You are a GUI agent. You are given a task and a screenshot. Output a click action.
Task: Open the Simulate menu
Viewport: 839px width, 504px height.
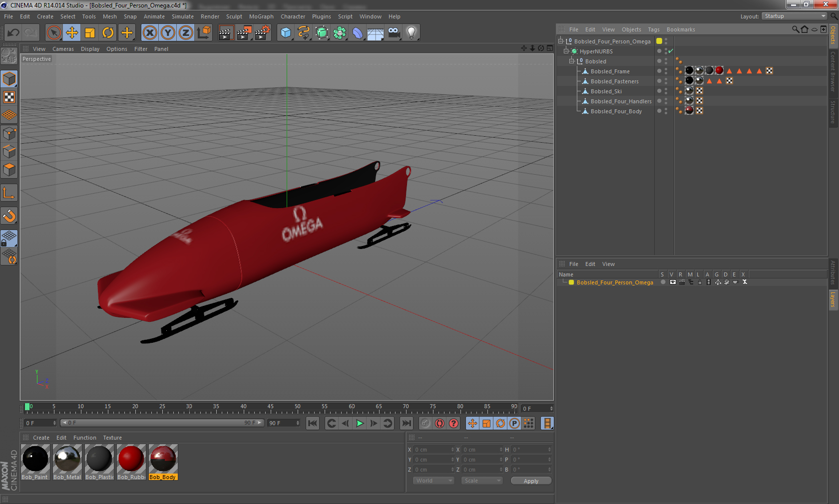coord(183,16)
